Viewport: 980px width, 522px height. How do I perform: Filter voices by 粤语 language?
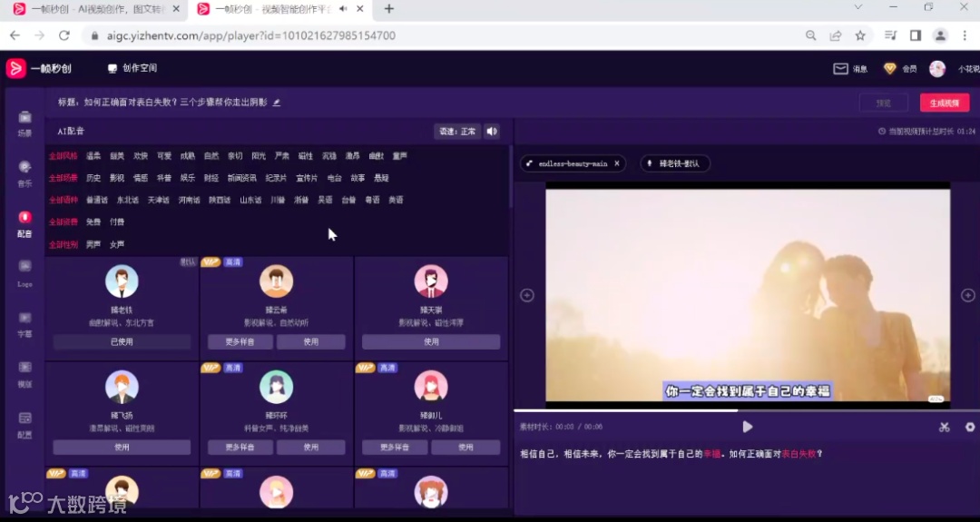click(372, 200)
